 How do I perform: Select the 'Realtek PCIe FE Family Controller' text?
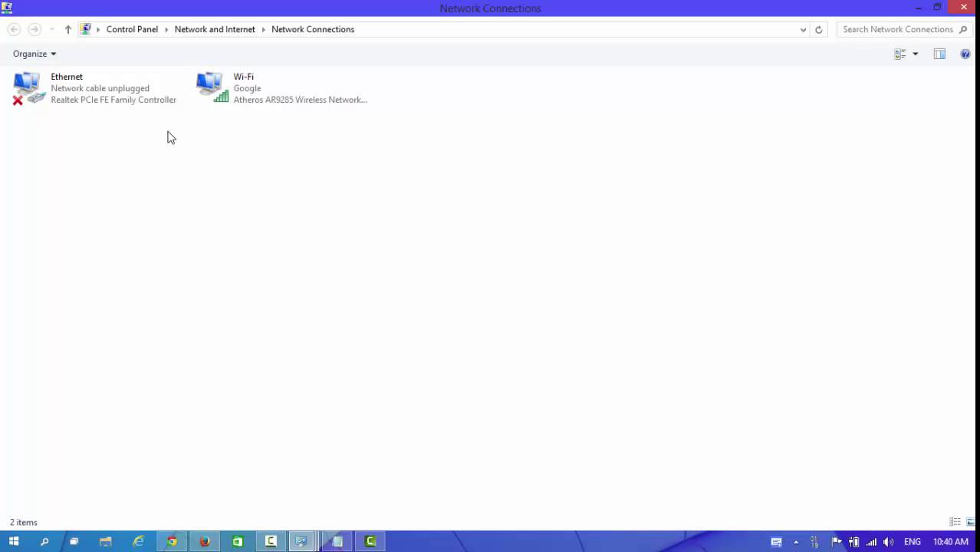click(x=113, y=100)
